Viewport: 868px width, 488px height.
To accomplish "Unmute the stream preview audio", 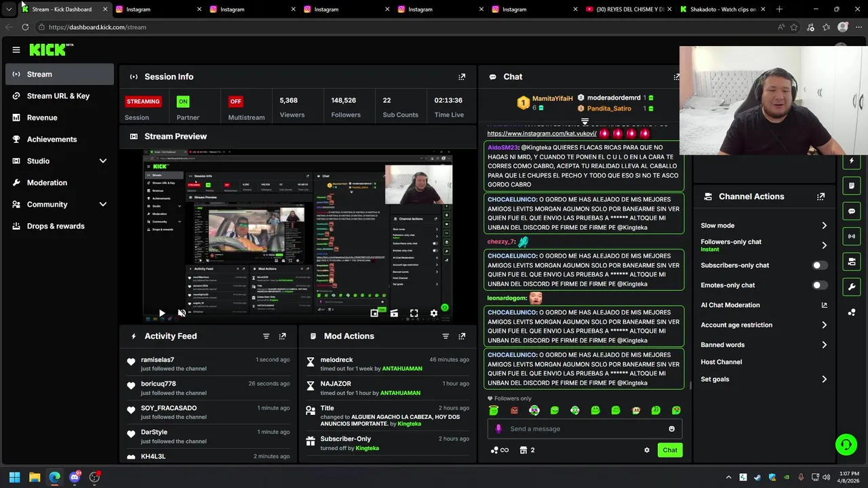I will click(182, 313).
